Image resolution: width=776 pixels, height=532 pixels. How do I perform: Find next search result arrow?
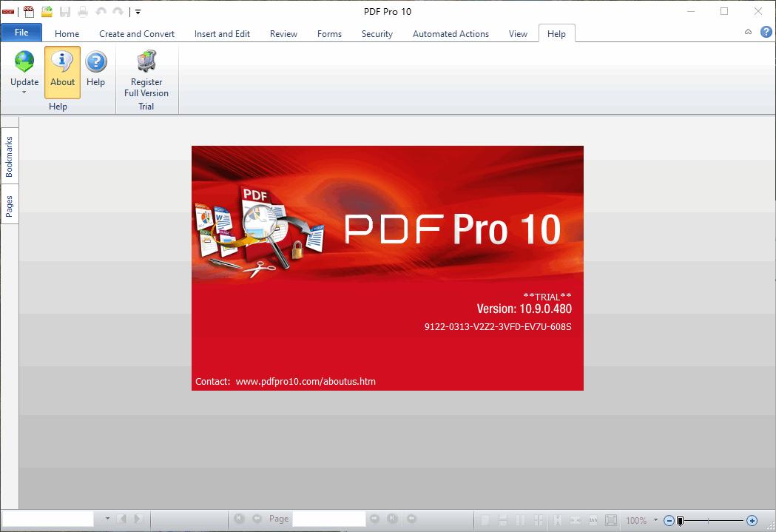point(138,519)
